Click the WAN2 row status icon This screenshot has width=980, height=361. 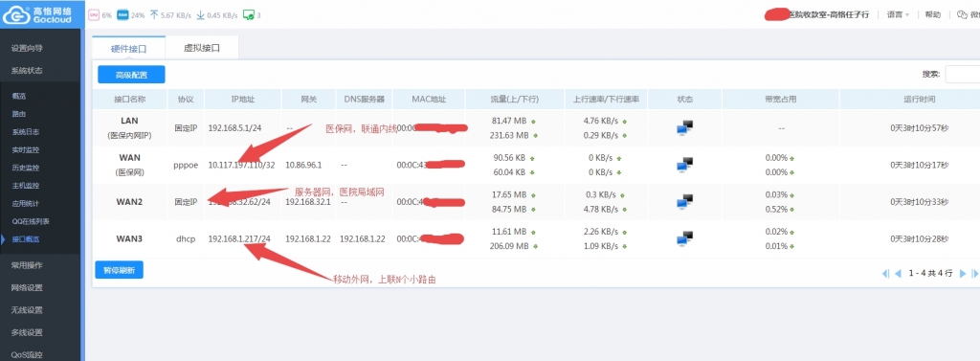[x=685, y=202]
